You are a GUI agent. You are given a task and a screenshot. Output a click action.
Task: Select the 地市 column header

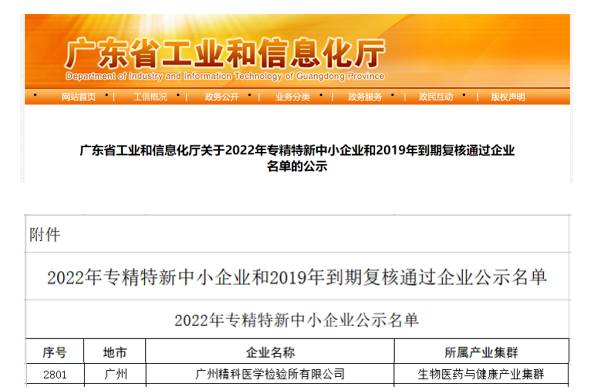pyautogui.click(x=115, y=352)
